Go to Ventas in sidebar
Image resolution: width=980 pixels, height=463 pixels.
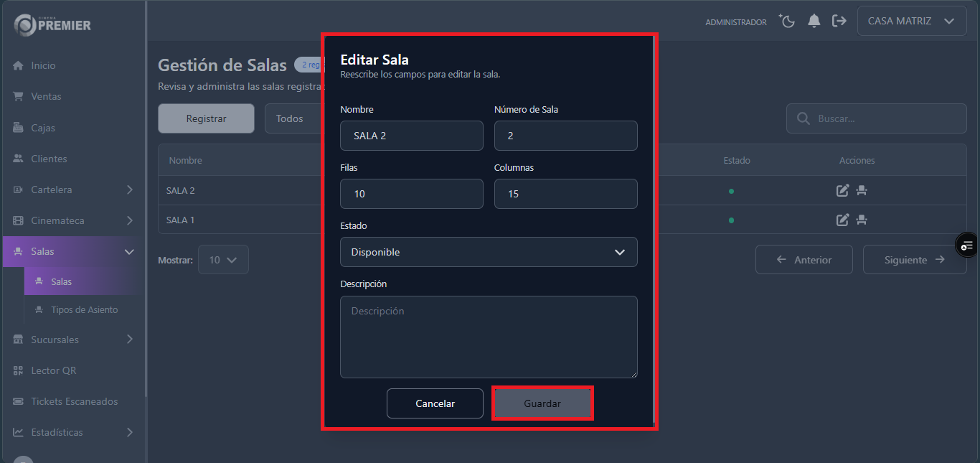(46, 96)
